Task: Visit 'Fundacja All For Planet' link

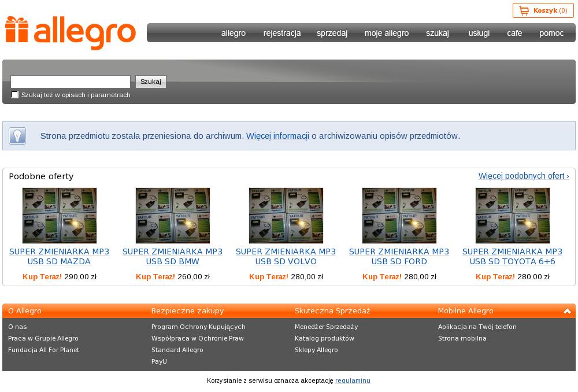Action: coord(43,350)
